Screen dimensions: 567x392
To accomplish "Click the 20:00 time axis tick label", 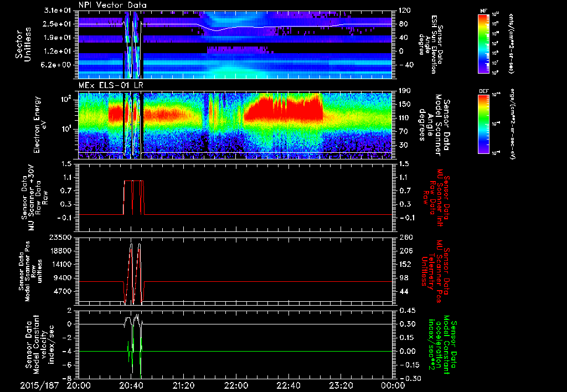I will tap(79, 385).
